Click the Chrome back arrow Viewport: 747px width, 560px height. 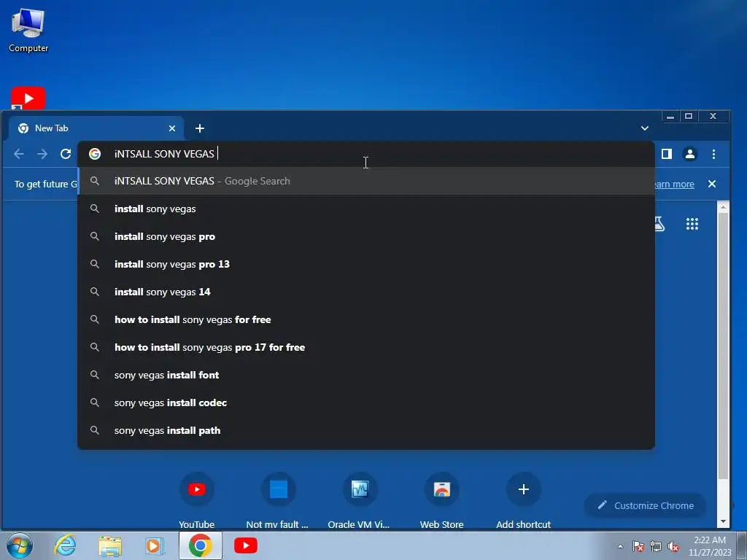pyautogui.click(x=19, y=154)
